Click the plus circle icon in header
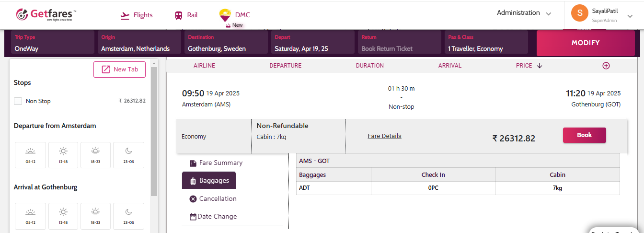 [x=606, y=66]
